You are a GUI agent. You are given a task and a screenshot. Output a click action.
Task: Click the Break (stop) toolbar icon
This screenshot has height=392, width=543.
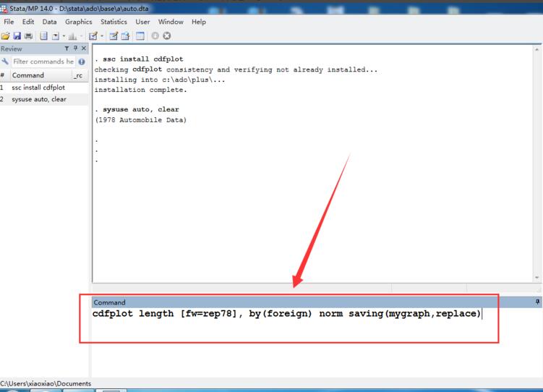point(167,35)
